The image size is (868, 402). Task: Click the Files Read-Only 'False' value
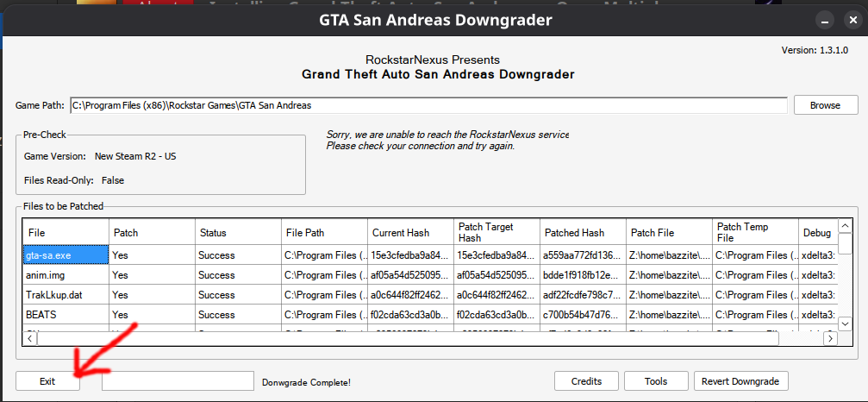(x=113, y=180)
